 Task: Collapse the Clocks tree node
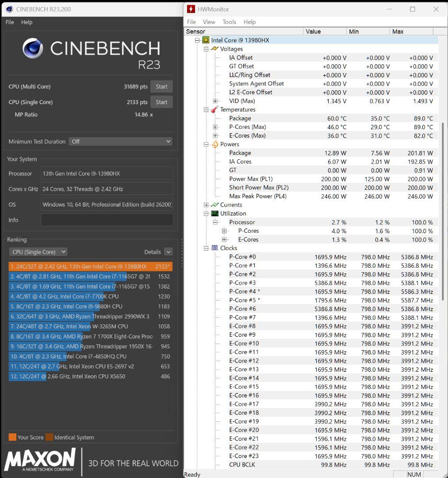pos(206,248)
